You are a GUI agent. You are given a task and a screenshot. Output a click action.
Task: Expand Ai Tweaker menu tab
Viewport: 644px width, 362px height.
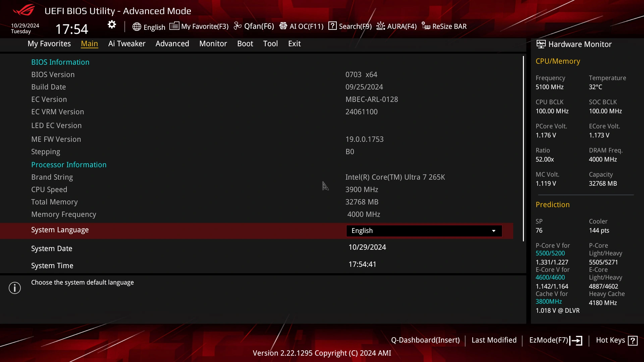(127, 43)
